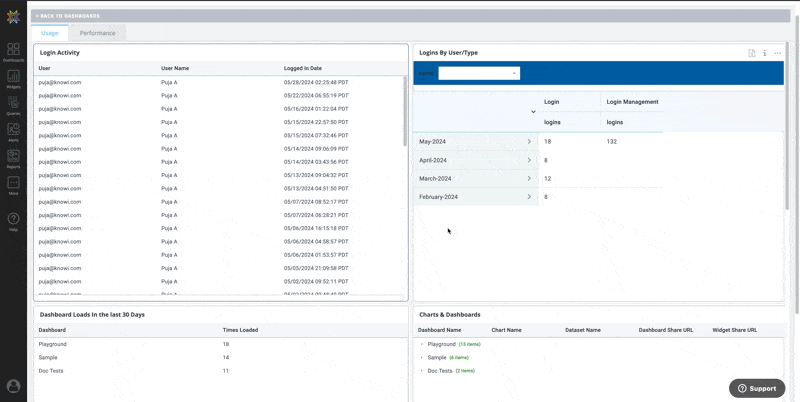
Task: Open Help from the sidebar
Action: [13, 221]
